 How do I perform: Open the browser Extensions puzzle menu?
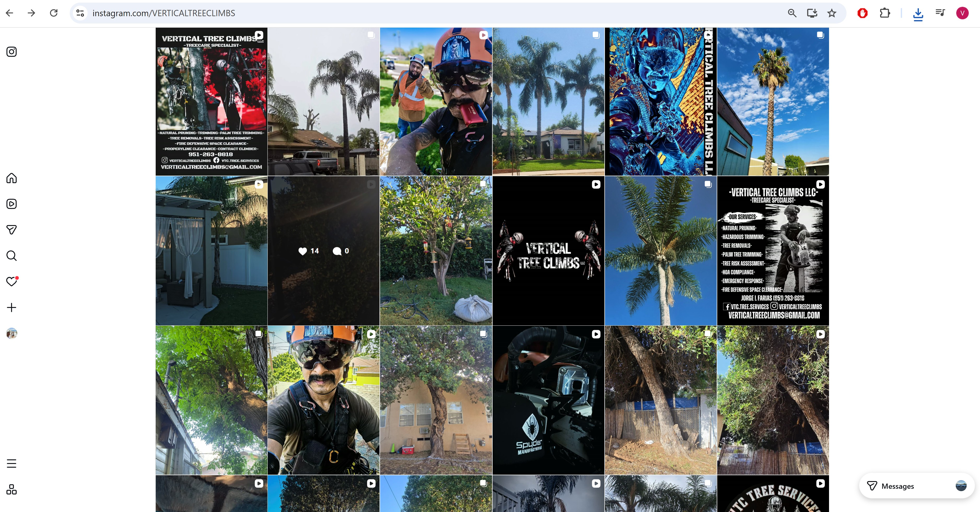point(885,13)
